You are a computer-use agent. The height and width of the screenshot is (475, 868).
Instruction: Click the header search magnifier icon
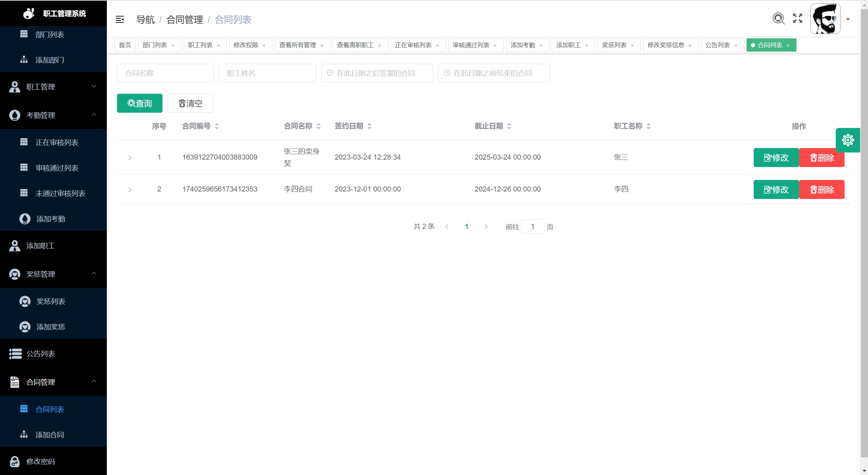click(778, 18)
